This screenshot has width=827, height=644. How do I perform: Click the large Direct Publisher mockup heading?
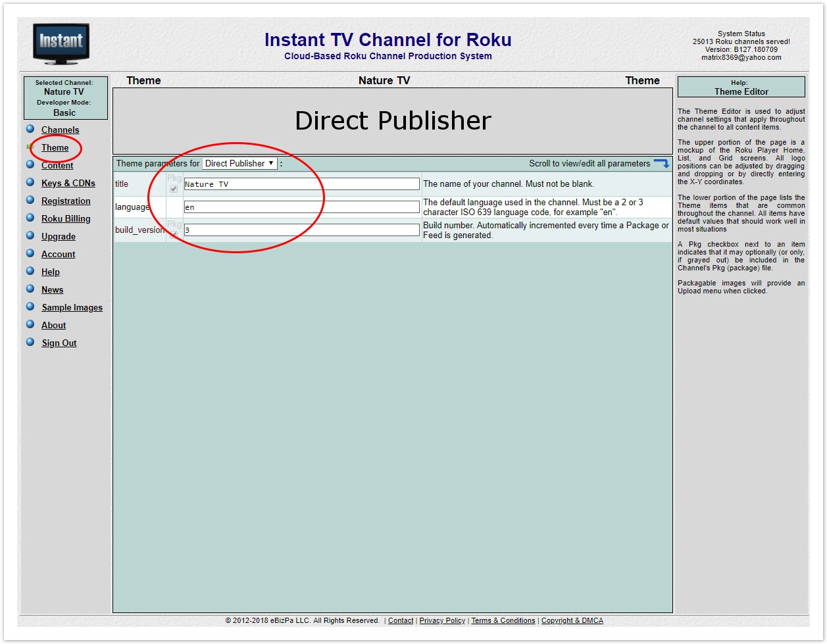click(x=393, y=120)
